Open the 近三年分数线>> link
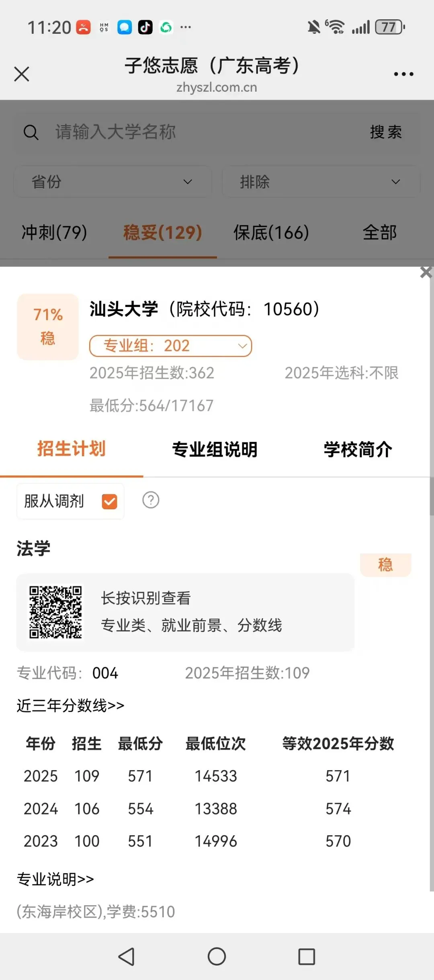 coord(70,705)
